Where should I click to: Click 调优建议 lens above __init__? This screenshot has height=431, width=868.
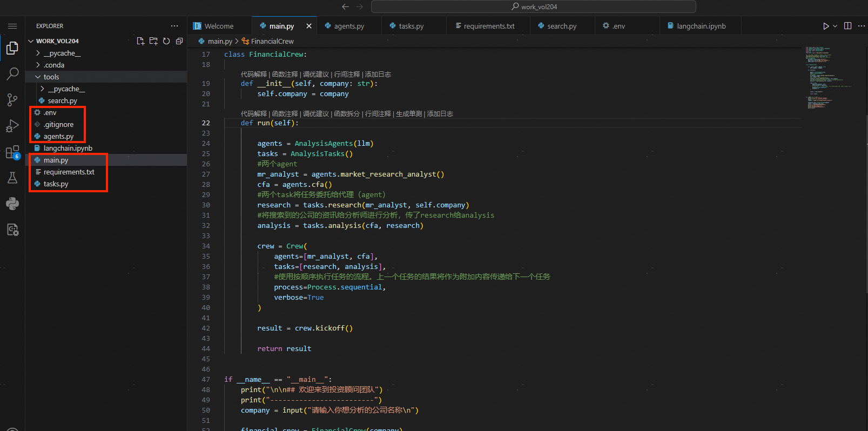point(315,74)
